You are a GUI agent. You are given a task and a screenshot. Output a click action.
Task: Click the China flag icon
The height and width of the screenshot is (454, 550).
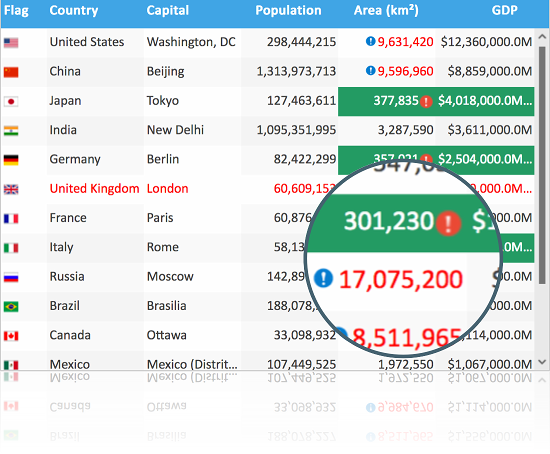click(11, 72)
